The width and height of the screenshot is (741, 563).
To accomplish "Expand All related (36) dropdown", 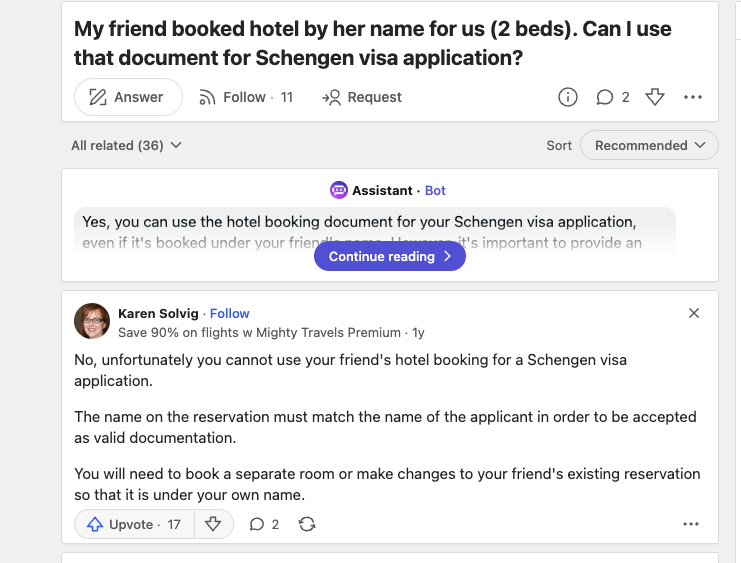I will tap(126, 145).
